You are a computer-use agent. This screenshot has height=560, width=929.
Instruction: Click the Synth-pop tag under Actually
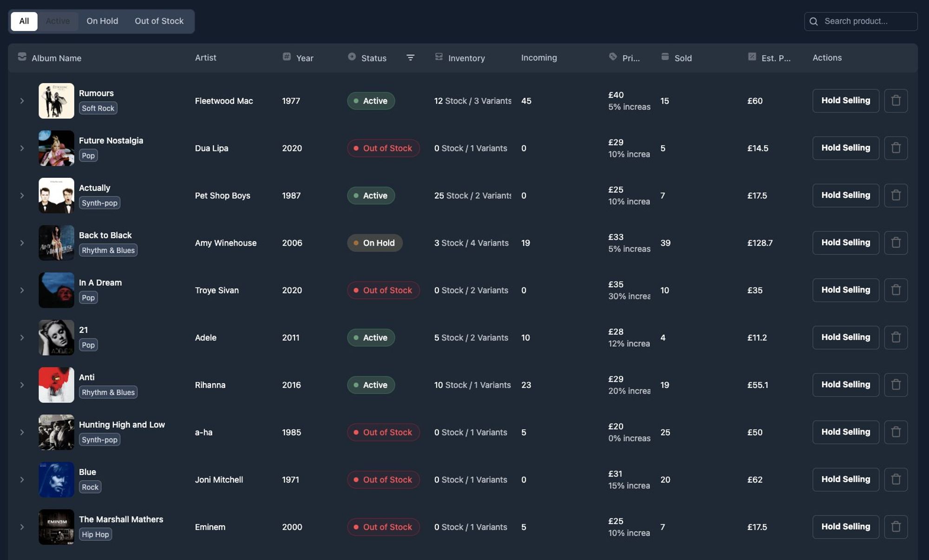pos(99,203)
